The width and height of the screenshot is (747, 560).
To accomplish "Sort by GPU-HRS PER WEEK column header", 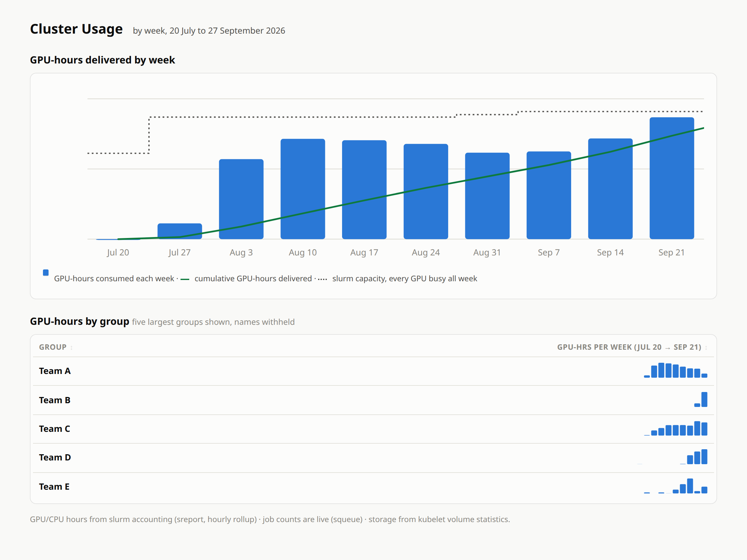I will tap(632, 347).
